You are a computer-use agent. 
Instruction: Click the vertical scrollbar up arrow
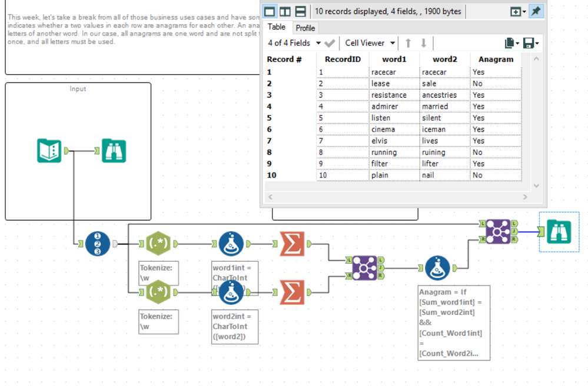[536, 58]
